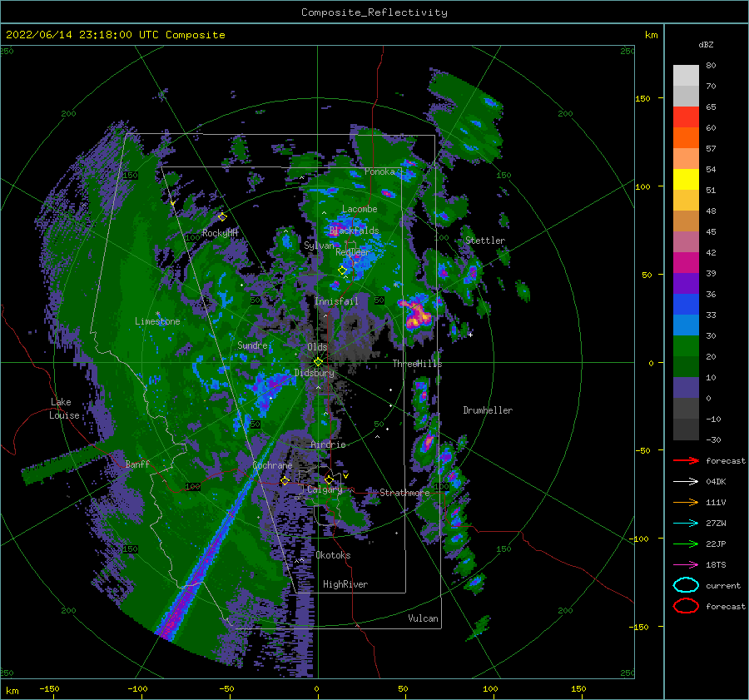The height and width of the screenshot is (700, 749).
Task: Click the Airdrie label
Action: click(x=328, y=444)
